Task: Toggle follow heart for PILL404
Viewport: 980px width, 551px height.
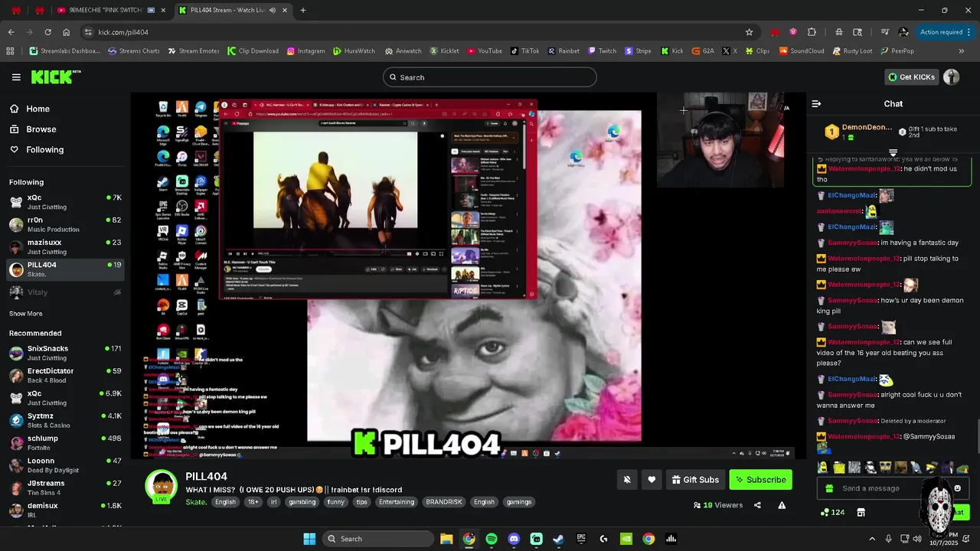Action: point(652,480)
